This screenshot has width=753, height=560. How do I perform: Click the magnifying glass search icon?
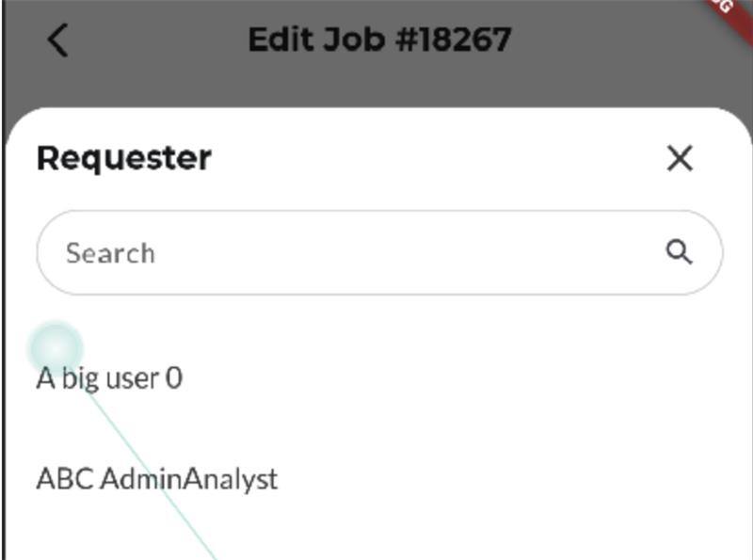click(679, 252)
